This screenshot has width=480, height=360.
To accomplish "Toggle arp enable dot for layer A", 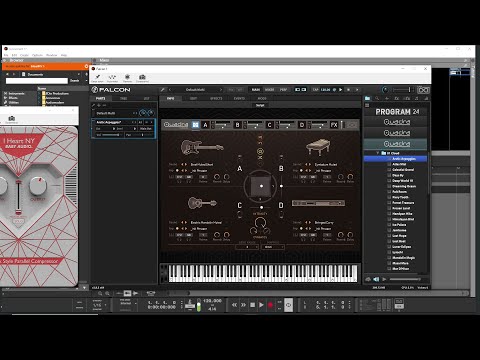I will coord(177,171).
